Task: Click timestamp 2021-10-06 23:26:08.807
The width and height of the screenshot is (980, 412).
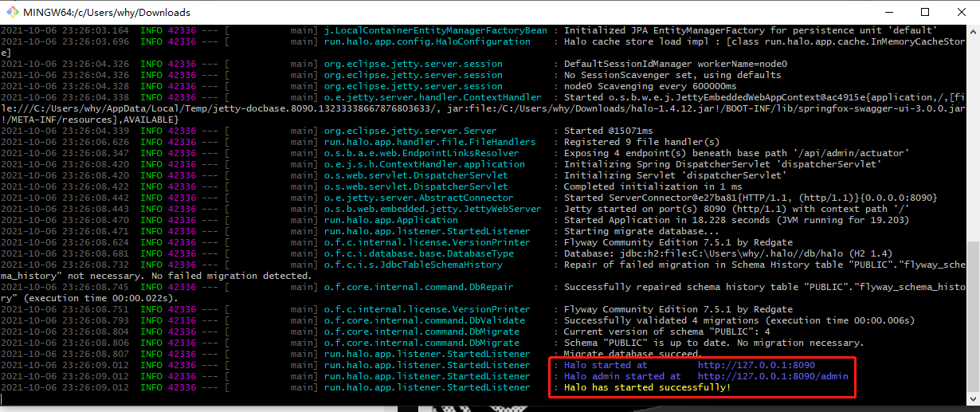Action: (x=65, y=354)
